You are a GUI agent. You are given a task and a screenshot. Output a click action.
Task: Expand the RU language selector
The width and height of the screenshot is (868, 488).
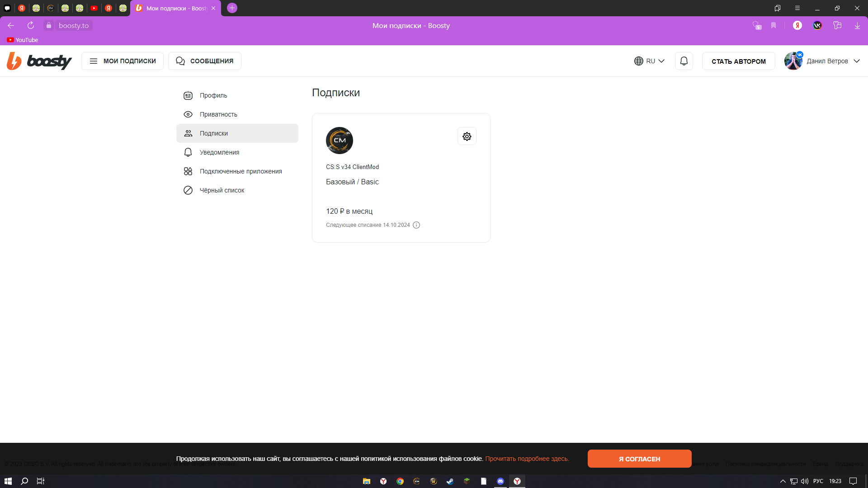coord(649,61)
